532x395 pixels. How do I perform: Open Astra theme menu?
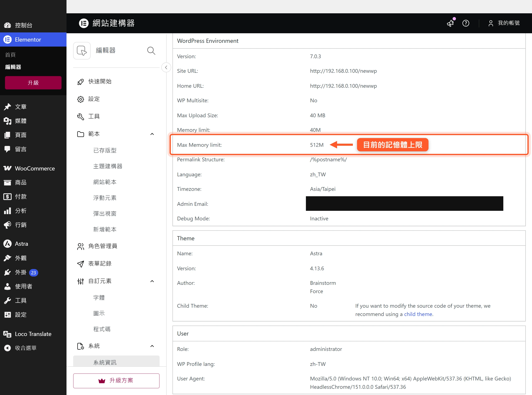(33, 244)
